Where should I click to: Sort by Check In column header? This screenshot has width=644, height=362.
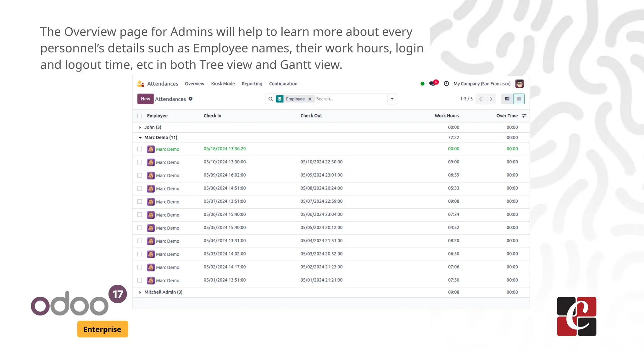[x=212, y=116]
